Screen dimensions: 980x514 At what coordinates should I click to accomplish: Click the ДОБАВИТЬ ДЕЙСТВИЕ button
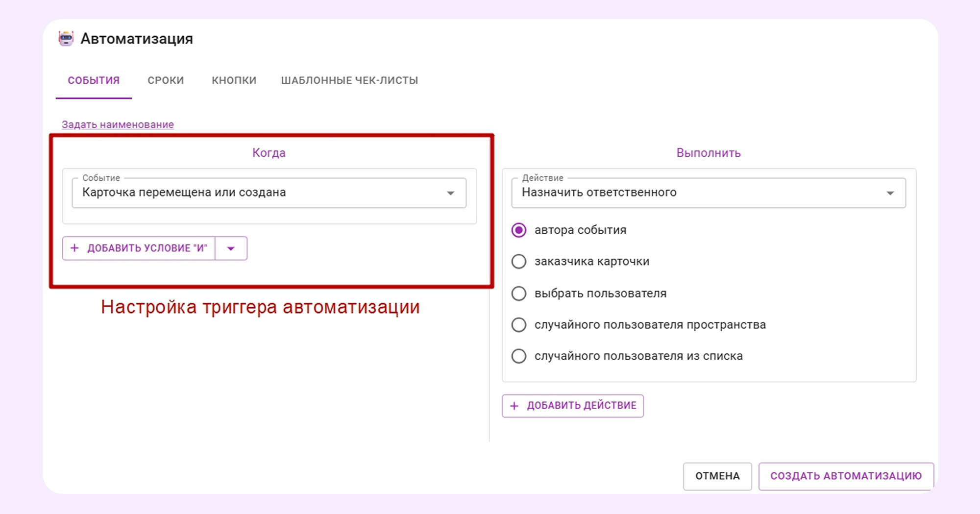click(x=572, y=406)
